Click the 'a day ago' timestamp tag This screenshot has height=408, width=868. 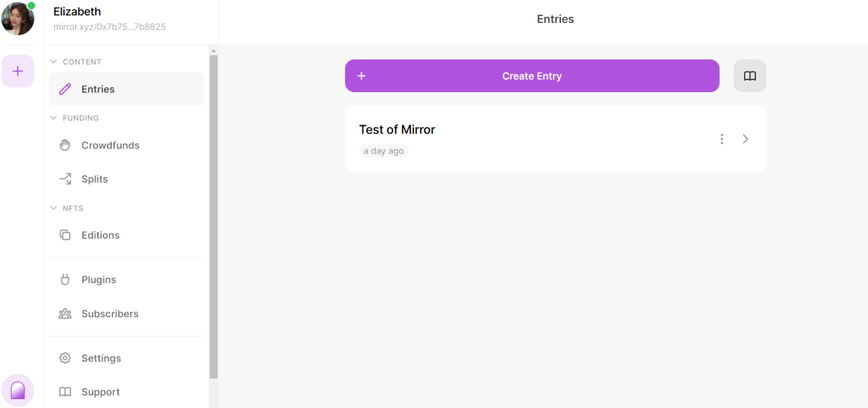tap(384, 151)
